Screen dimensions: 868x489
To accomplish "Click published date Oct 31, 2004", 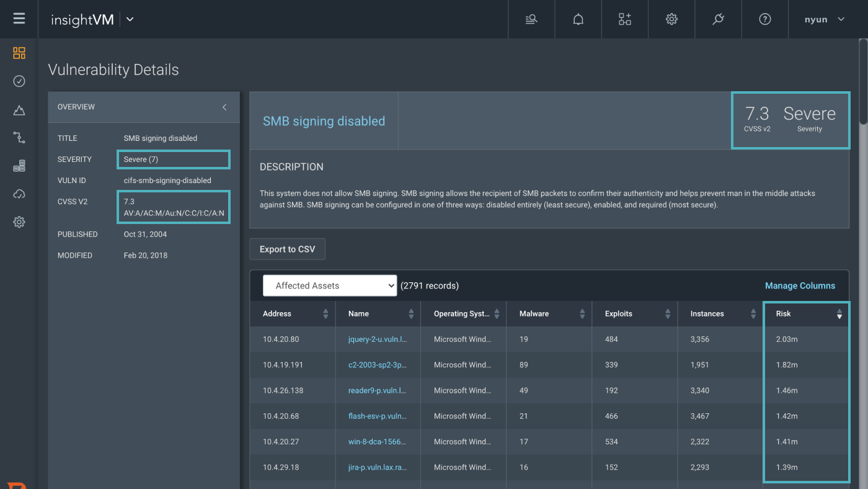I will coord(145,235).
